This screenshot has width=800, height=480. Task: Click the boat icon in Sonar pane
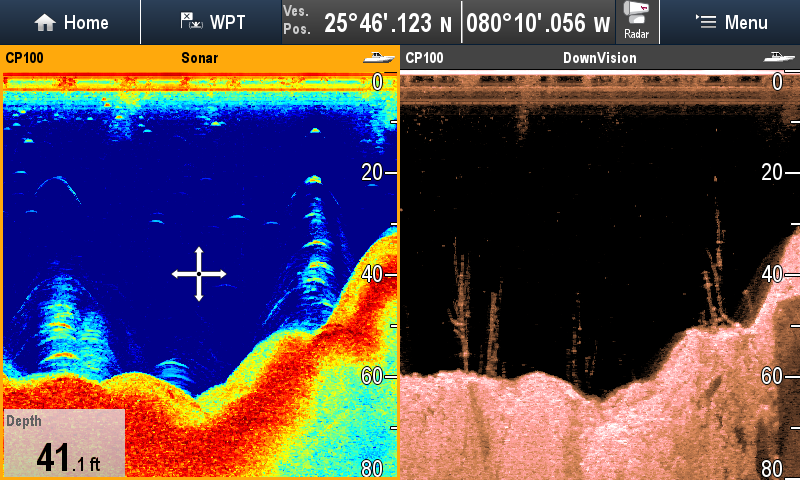tap(379, 58)
